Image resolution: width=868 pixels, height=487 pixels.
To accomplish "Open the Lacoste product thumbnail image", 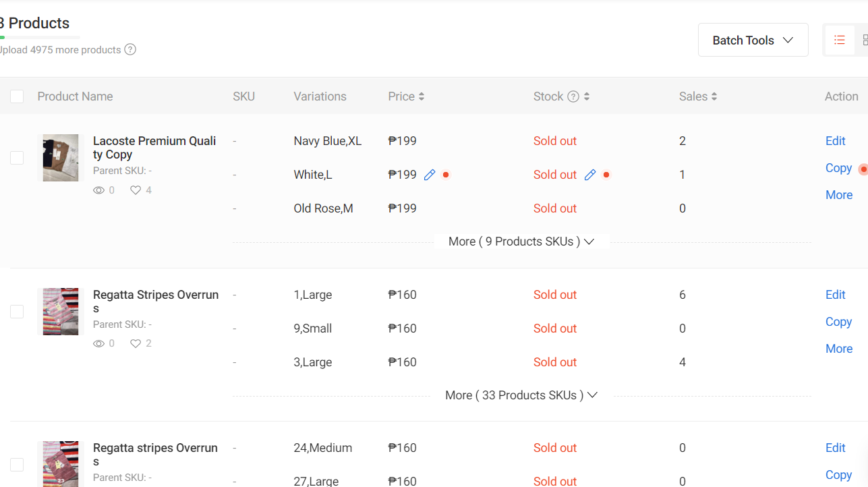I will point(61,158).
